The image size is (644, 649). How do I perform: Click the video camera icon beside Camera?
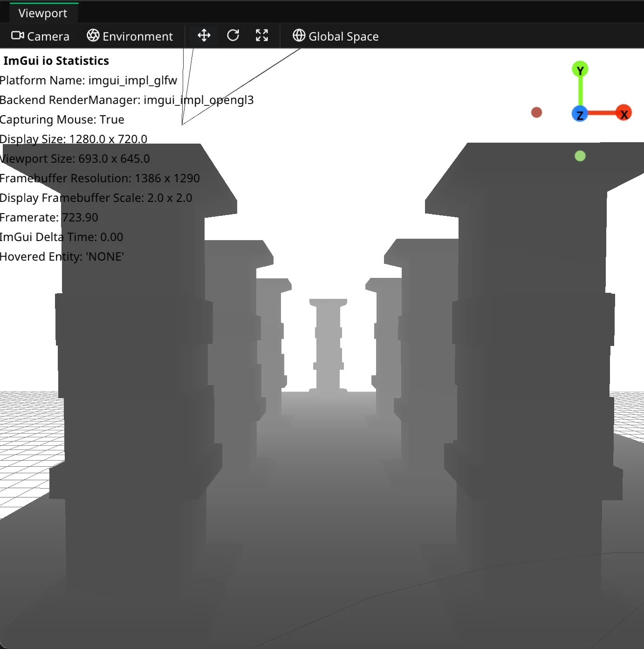(18, 35)
